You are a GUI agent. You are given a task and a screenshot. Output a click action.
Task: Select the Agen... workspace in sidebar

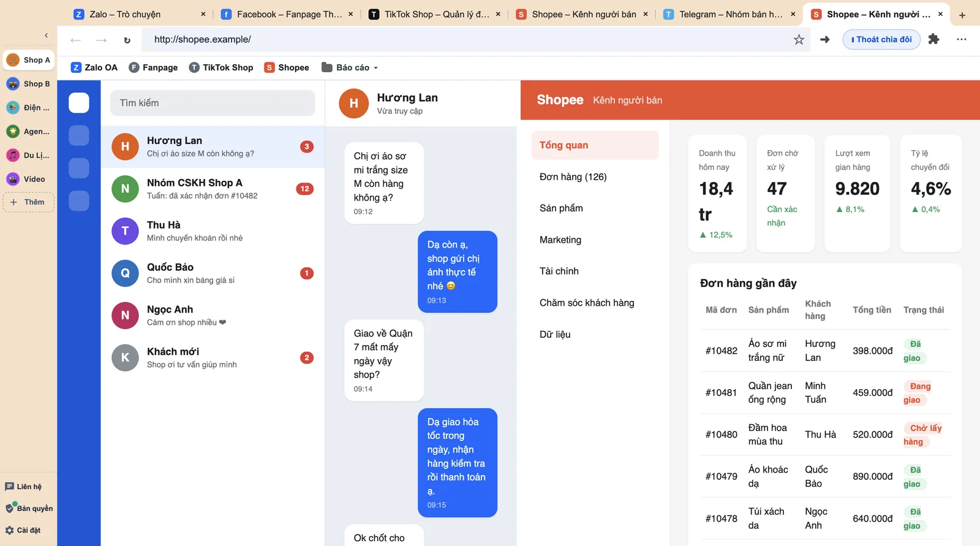point(28,131)
